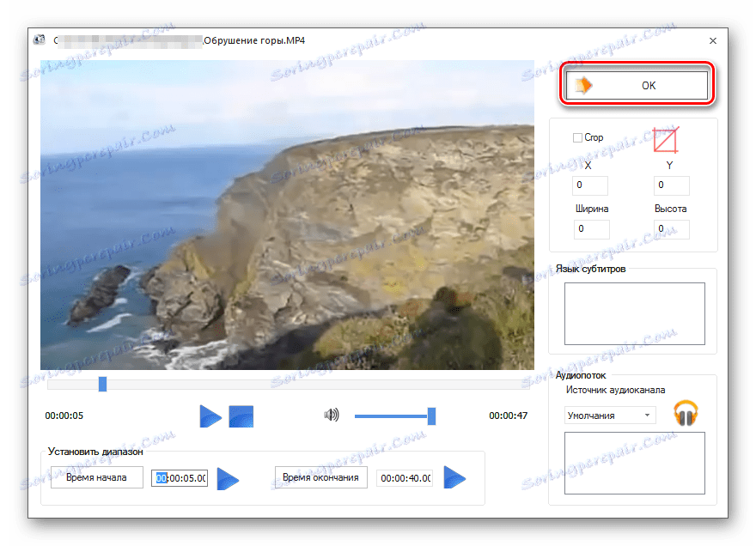This screenshot has height=546, width=756.
Task: Click the current time 00:00:05 label
Action: [x=64, y=416]
